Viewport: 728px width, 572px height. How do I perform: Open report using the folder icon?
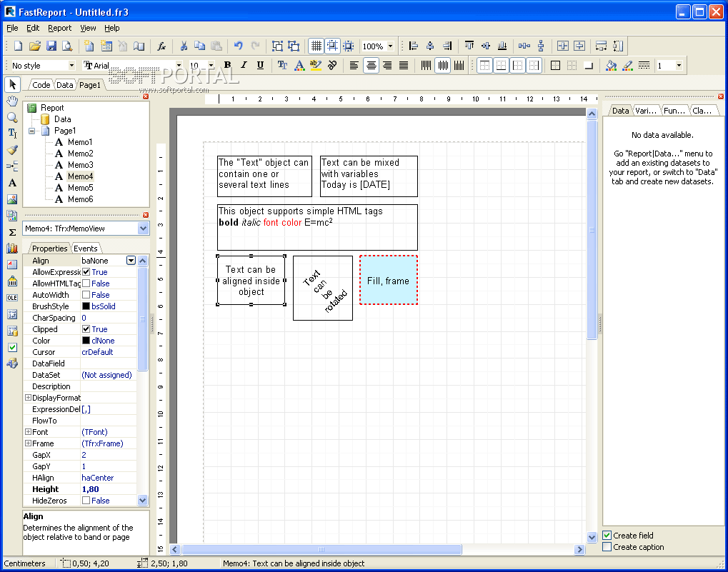point(35,46)
